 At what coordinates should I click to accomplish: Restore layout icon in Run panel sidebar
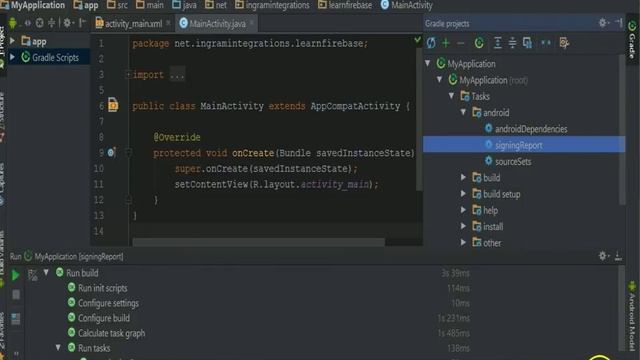pos(16,319)
